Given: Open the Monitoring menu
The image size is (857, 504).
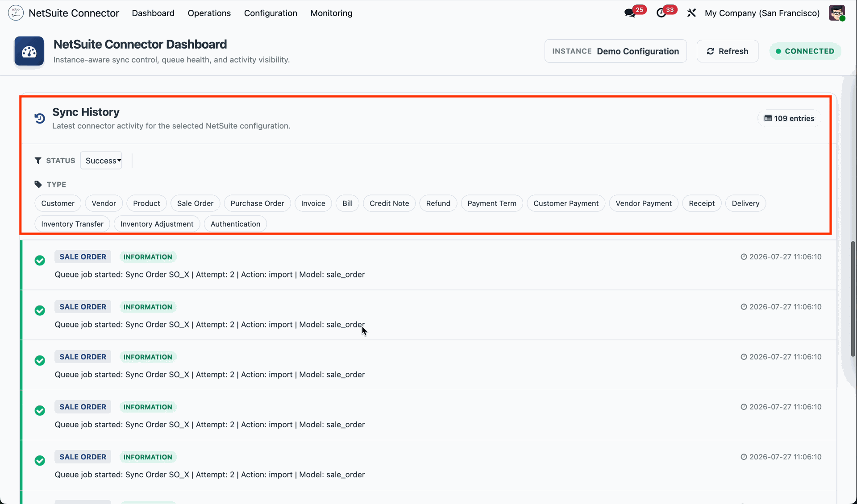Looking at the screenshot, I should pyautogui.click(x=332, y=13).
